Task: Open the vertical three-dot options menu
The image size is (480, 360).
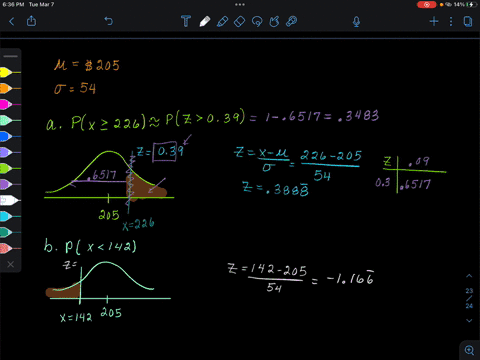Action: click(451, 22)
